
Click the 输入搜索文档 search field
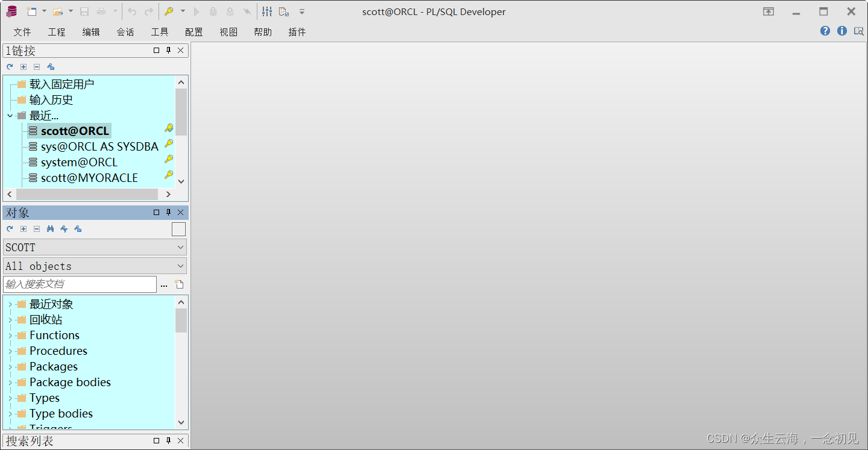pos(80,284)
